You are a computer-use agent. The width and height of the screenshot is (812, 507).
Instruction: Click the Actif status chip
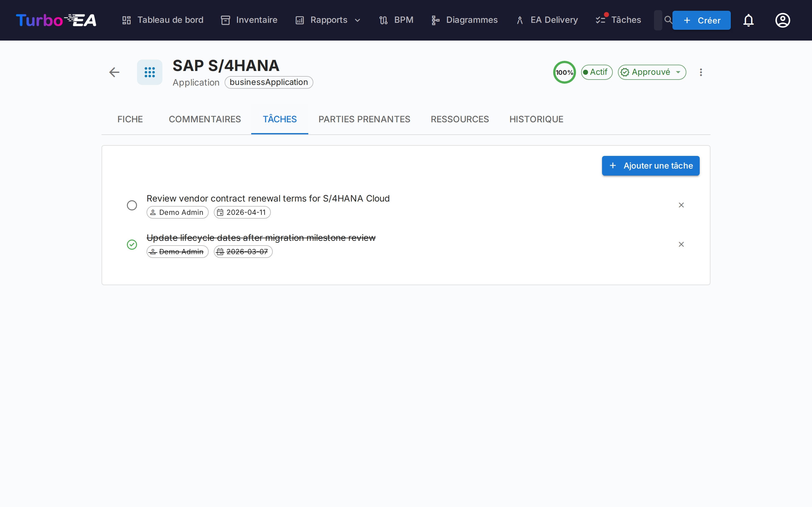(597, 72)
